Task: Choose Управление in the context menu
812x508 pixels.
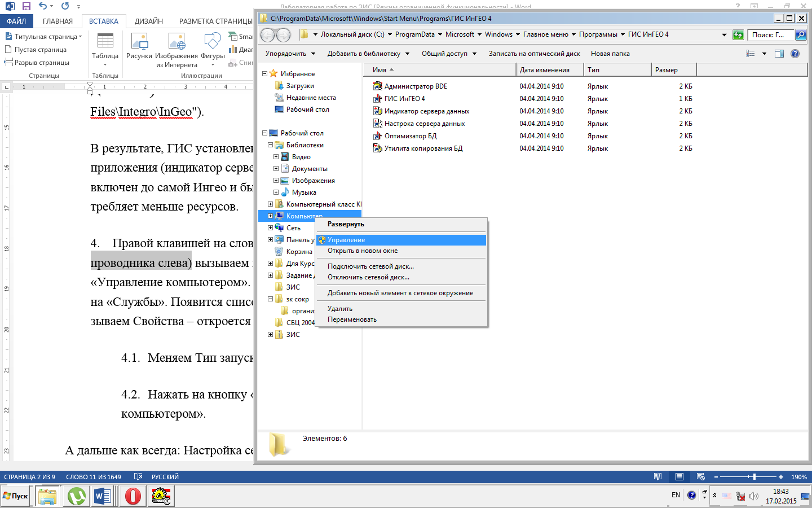Action: (x=401, y=240)
